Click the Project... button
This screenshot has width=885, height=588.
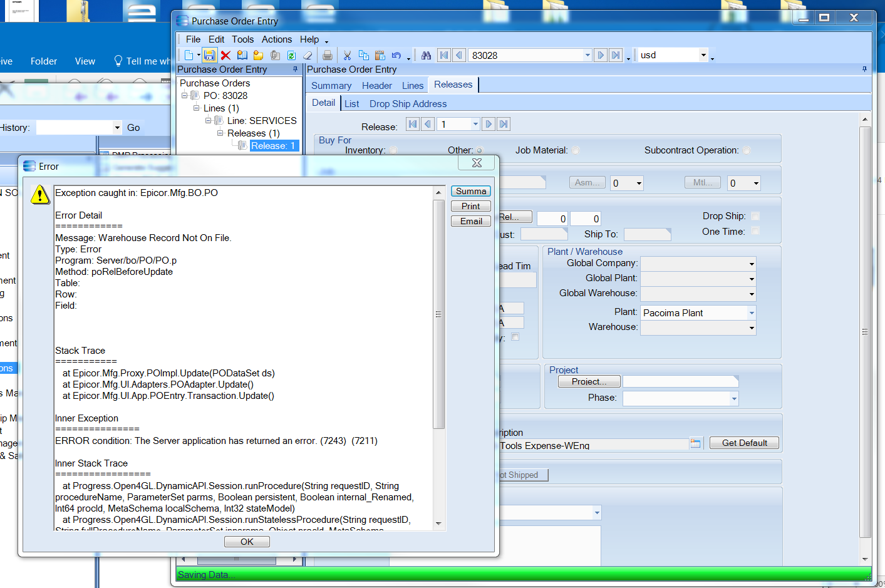click(x=589, y=381)
